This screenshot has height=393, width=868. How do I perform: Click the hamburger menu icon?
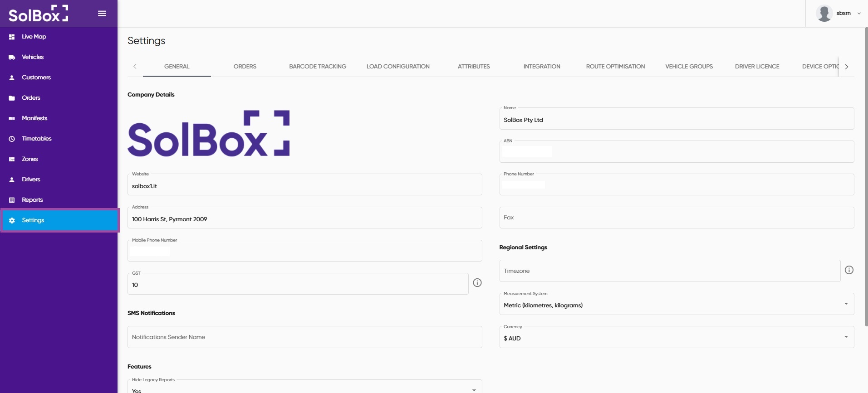[x=102, y=14]
